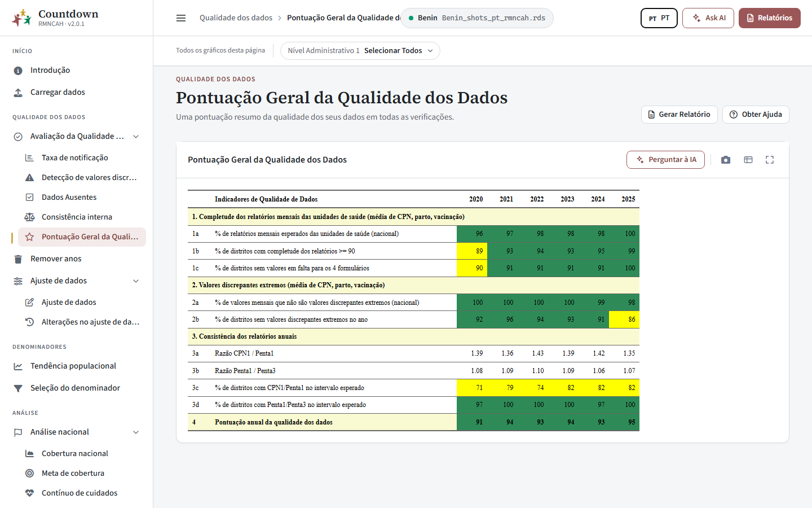Click the Ask AI button

[x=708, y=18]
